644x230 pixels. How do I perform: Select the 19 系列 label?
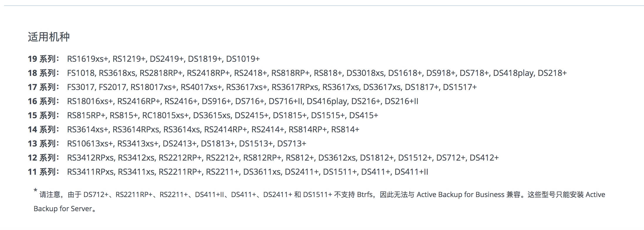coord(43,59)
